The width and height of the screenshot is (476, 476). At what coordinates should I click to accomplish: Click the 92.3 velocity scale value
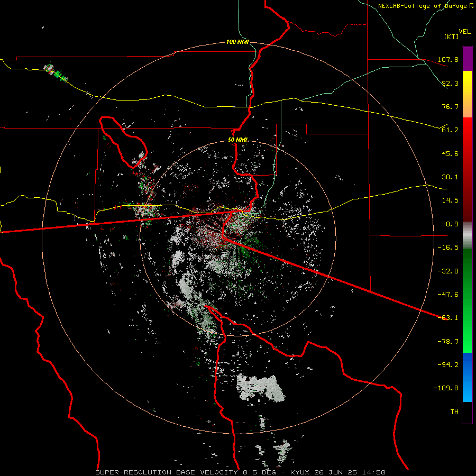[450, 83]
